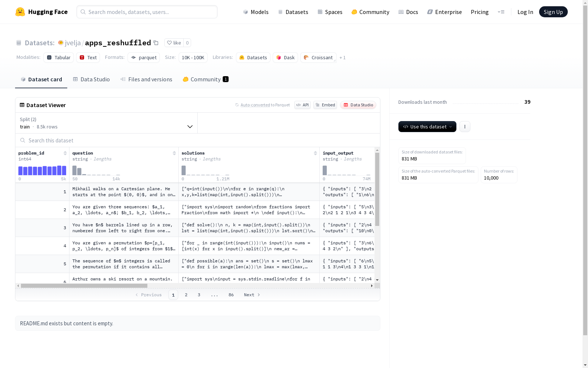The height and width of the screenshot is (368, 588).
Task: Select the Datasets library tag
Action: (x=253, y=57)
